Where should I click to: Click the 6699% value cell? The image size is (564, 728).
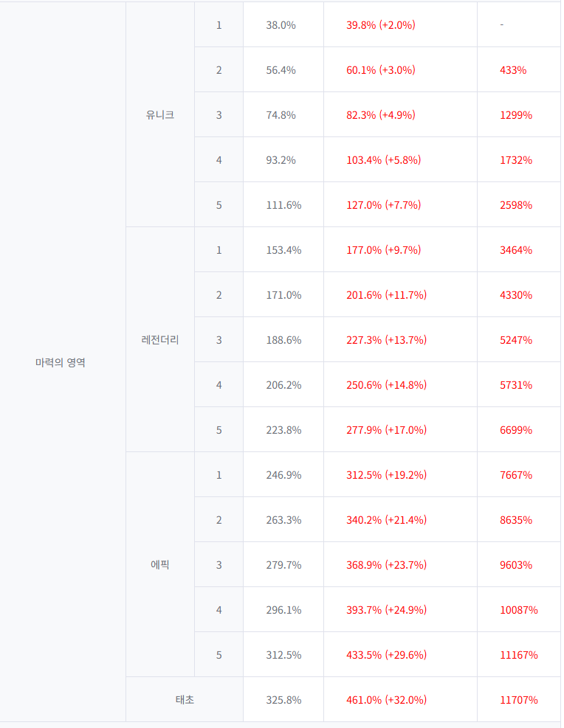point(516,430)
